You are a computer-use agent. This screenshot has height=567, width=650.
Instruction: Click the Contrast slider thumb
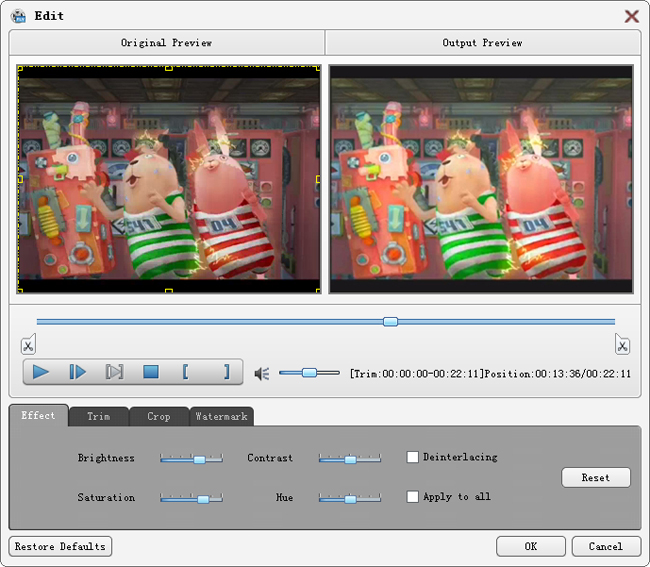[350, 459]
